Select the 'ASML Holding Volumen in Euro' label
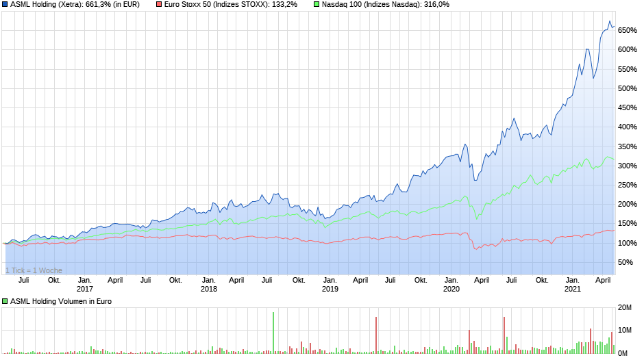Viewport: 644px width, 360px height. pos(61,301)
